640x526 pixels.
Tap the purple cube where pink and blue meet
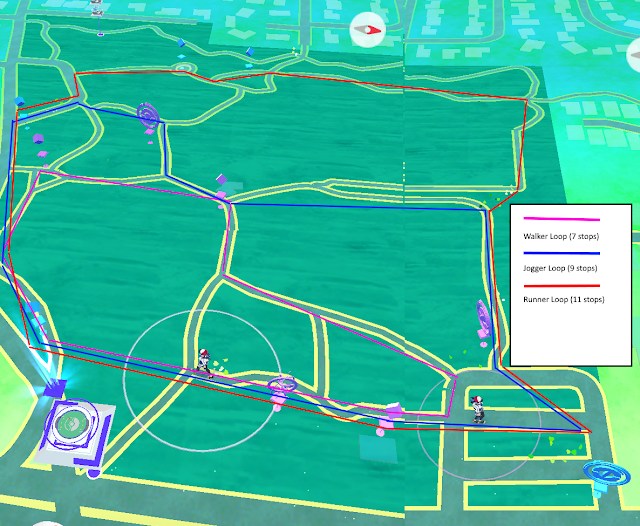tap(222, 179)
